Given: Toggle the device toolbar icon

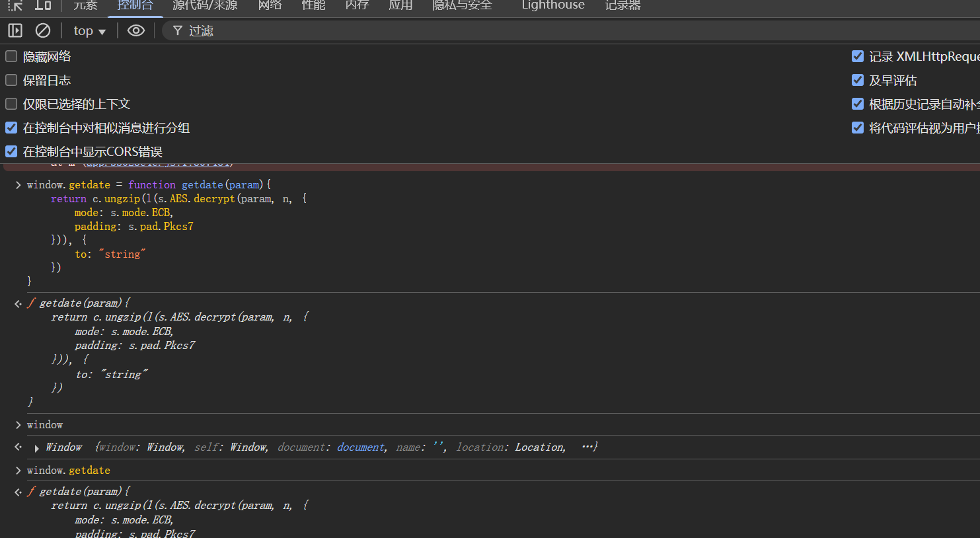Looking at the screenshot, I should point(43,5).
